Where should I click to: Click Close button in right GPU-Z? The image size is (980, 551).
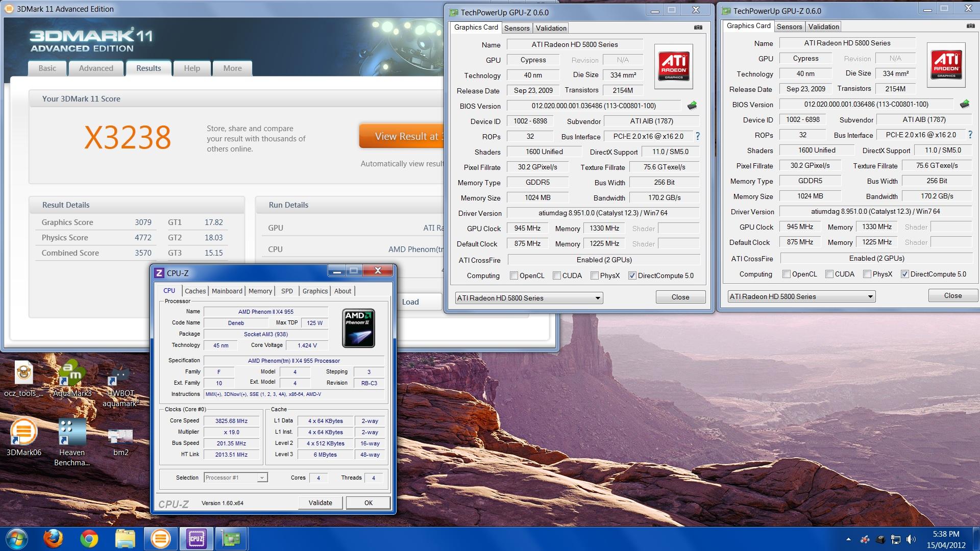point(953,295)
